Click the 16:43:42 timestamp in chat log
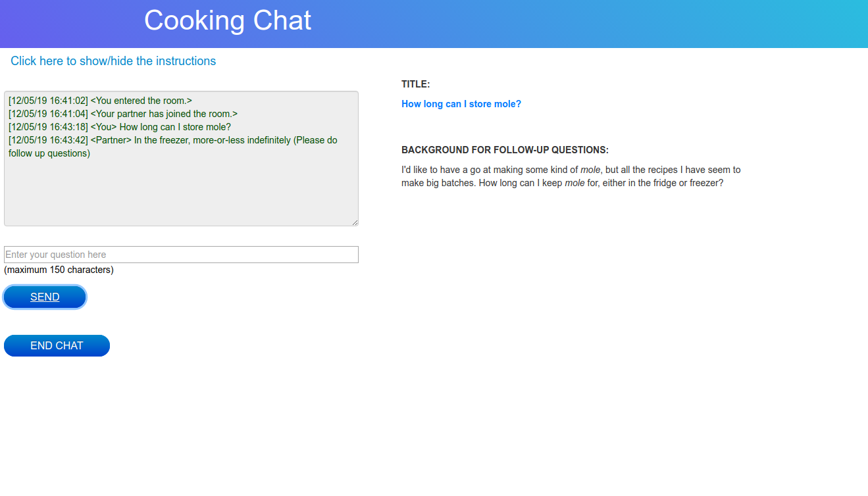Viewport: 868px width, 496px height. pyautogui.click(x=48, y=140)
